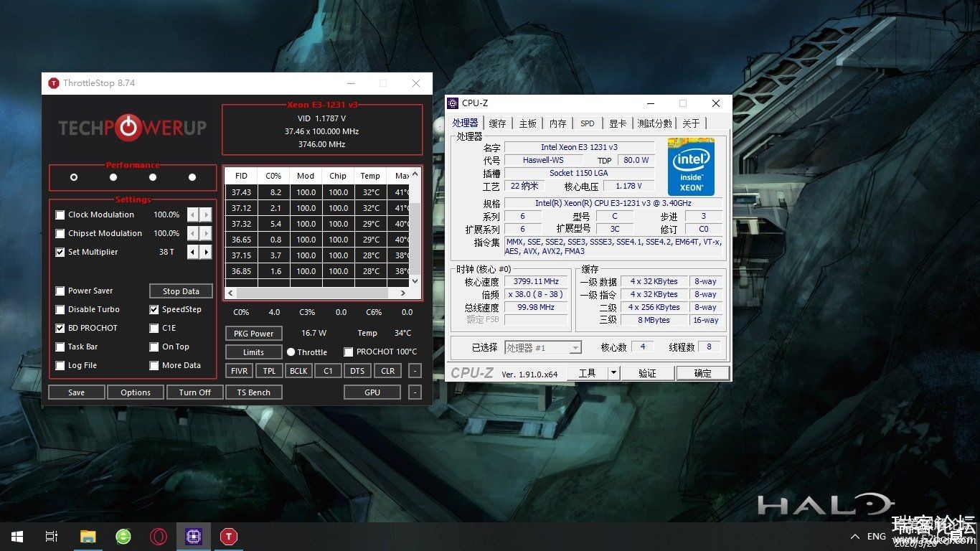Click Intel Xeon logo in CPU-Z
The width and height of the screenshot is (980, 551).
pyautogui.click(x=691, y=166)
